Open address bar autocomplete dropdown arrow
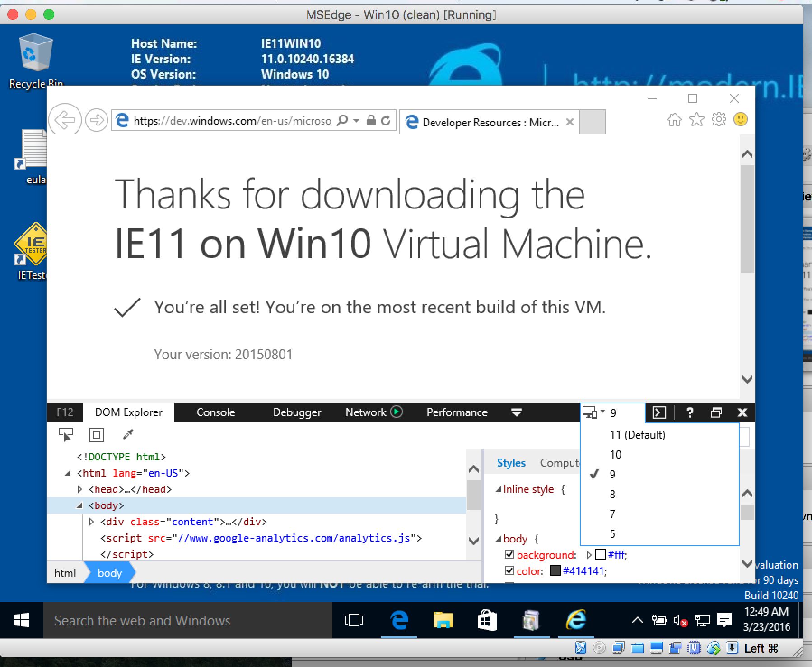The width and height of the screenshot is (812, 667). 356,120
